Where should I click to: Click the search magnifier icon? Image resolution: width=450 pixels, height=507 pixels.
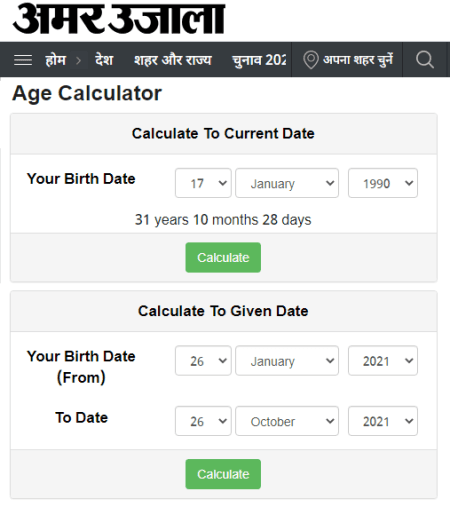tap(425, 60)
